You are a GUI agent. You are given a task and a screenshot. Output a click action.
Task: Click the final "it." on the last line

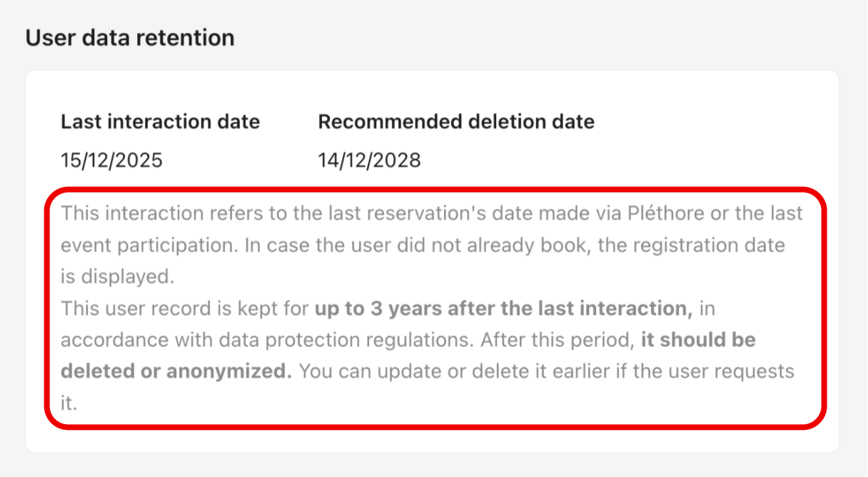69,403
